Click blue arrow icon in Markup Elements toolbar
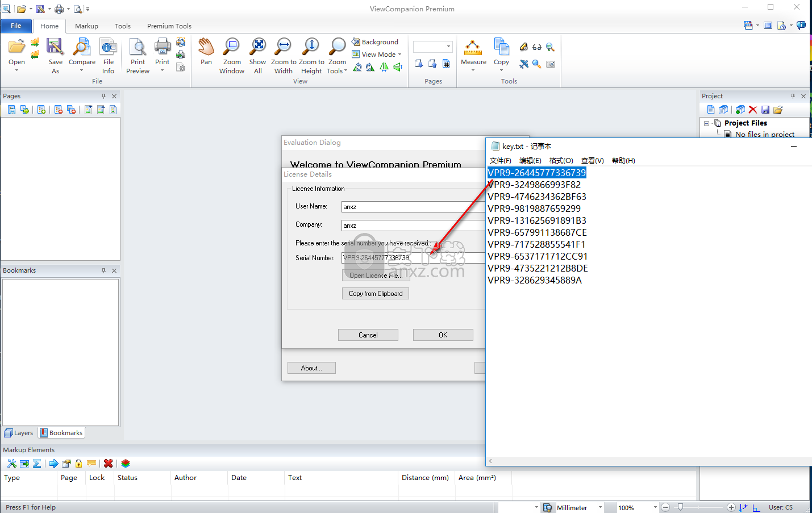 [x=53, y=464]
